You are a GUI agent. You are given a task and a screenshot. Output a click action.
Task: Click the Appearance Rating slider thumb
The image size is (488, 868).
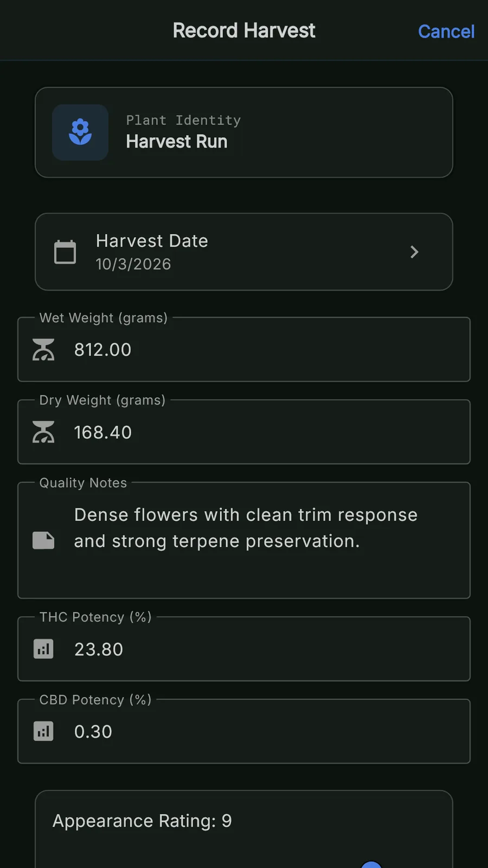(371, 865)
